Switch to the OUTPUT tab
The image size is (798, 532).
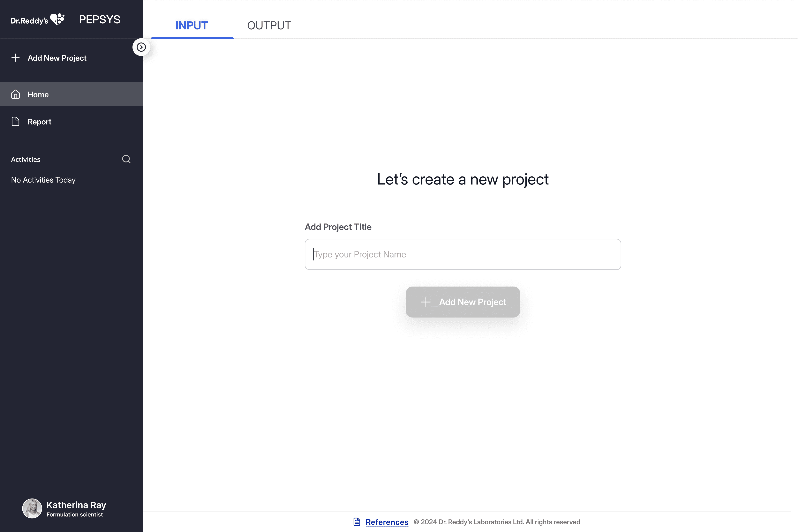point(269,26)
